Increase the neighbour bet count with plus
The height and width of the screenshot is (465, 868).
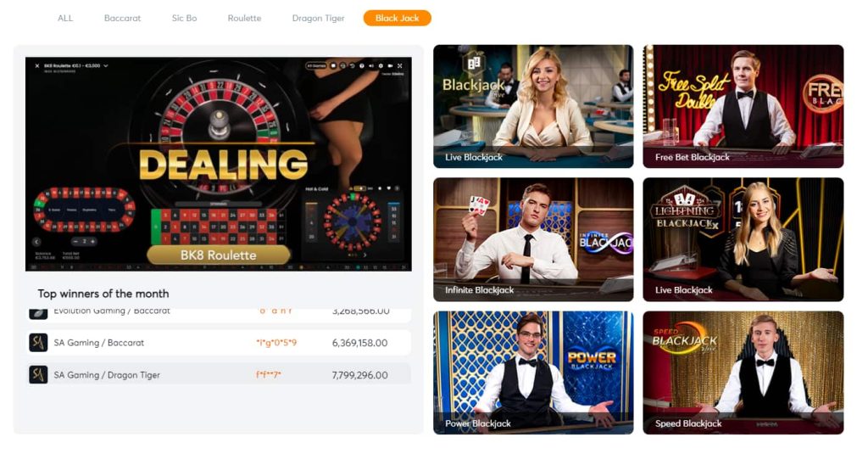tap(92, 242)
